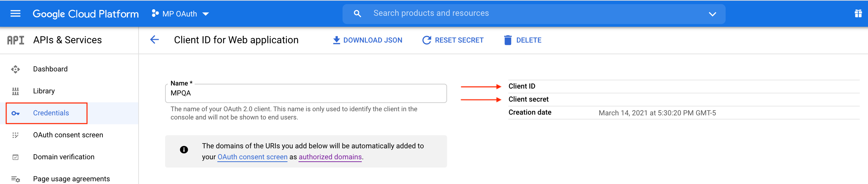868x184 pixels.
Task: Select Credentials in the sidebar
Action: pos(69,113)
